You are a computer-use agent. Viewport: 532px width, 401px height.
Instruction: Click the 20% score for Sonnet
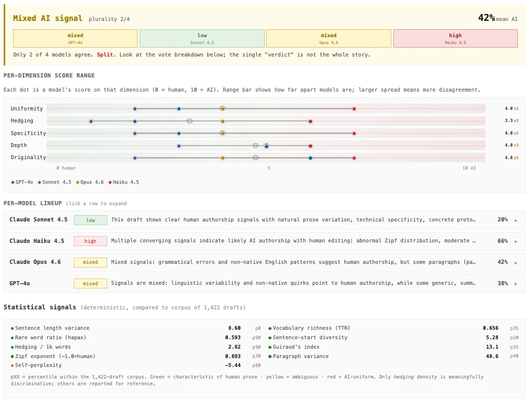point(503,220)
